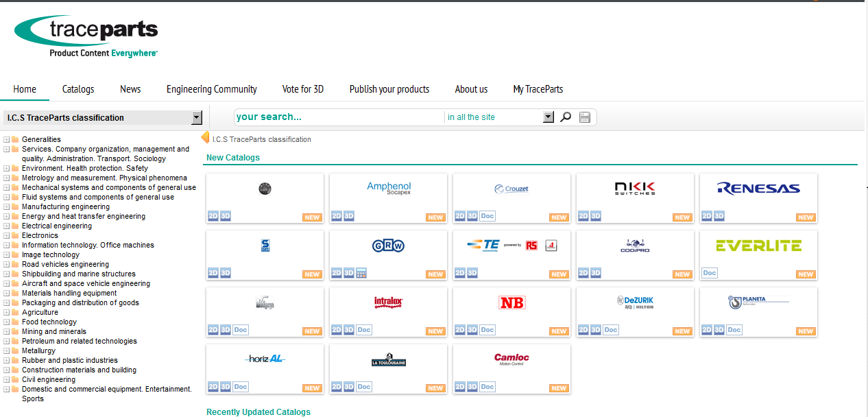This screenshot has width=868, height=417.
Task: Click the 3D icon on NKK Switches card
Action: [596, 216]
